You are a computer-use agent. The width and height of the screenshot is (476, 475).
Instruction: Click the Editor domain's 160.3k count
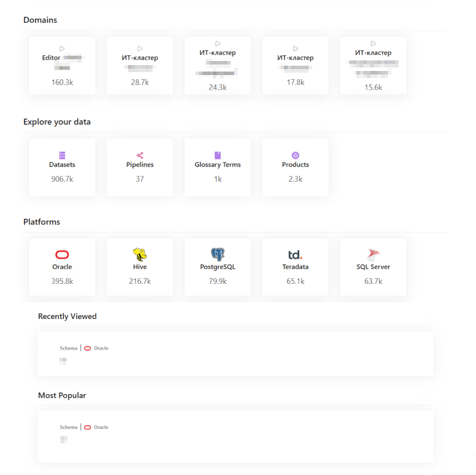pos(62,83)
